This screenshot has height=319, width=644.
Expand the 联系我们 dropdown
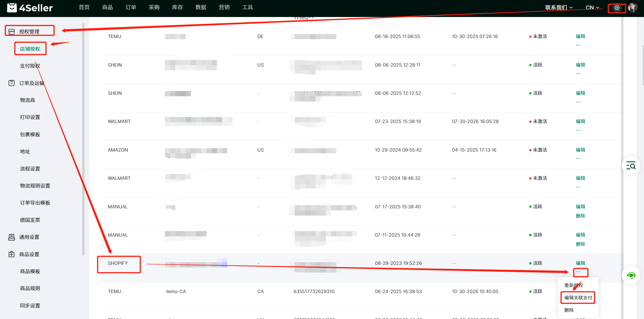pyautogui.click(x=559, y=7)
